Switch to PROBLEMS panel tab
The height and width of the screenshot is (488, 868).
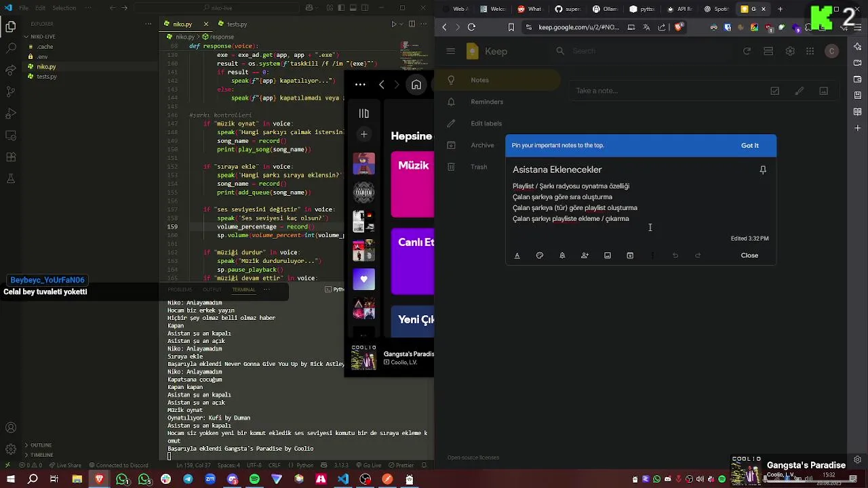[180, 289]
